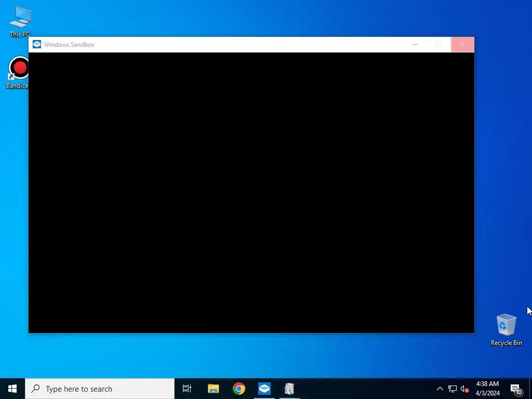Open the network status tray icon

pos(453,389)
